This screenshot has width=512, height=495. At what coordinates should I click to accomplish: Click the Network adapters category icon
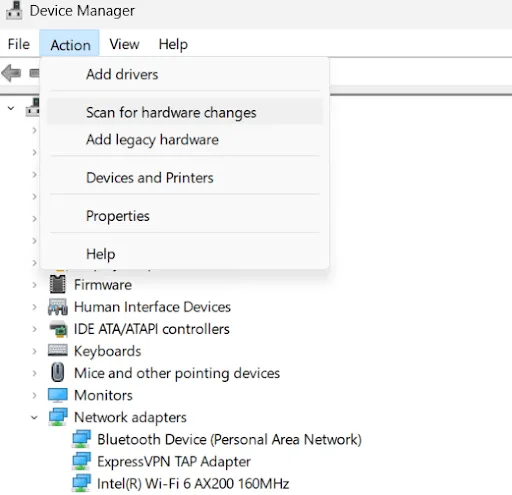point(58,417)
